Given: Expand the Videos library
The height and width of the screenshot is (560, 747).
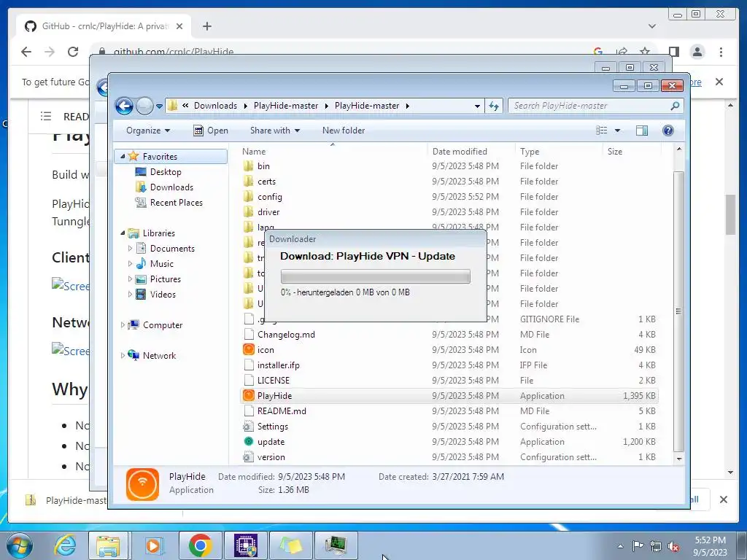Looking at the screenshot, I should 130,294.
